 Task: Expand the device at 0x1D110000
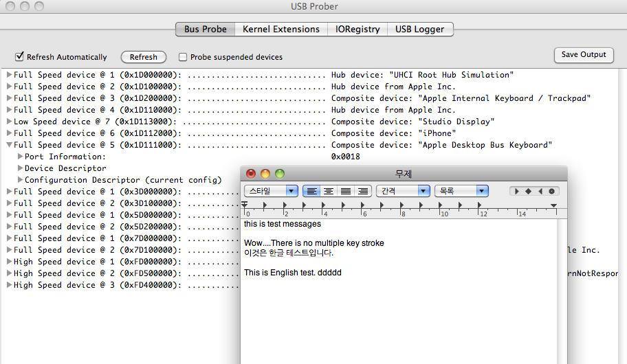[9, 109]
